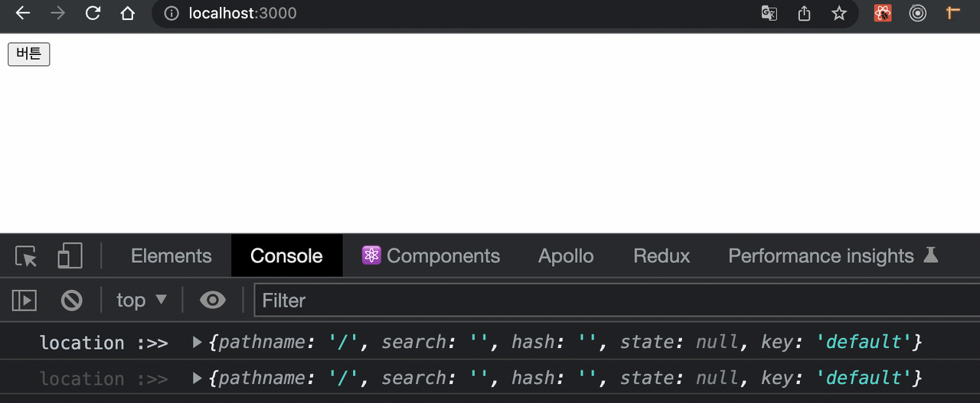Bookmark this page with the star icon

click(839, 13)
